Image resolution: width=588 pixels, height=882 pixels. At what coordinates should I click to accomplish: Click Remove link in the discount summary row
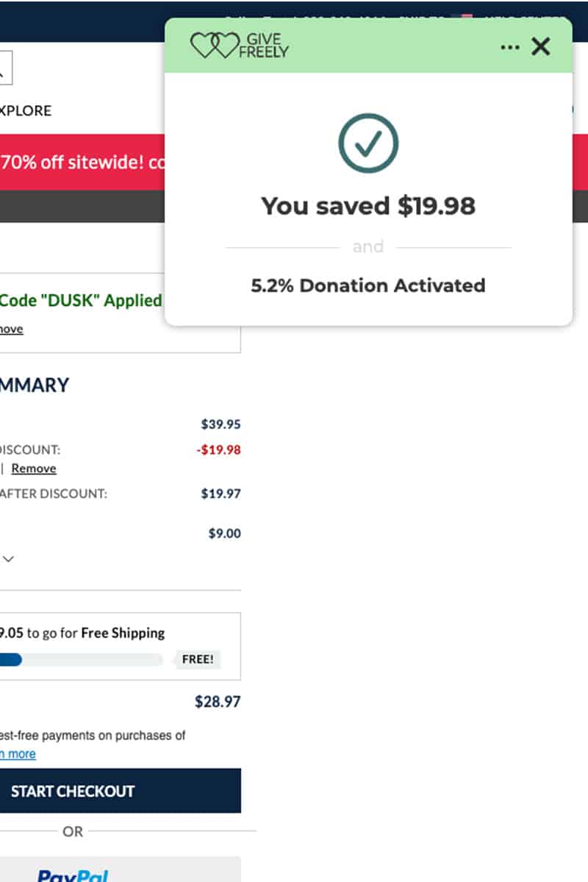pyautogui.click(x=34, y=469)
